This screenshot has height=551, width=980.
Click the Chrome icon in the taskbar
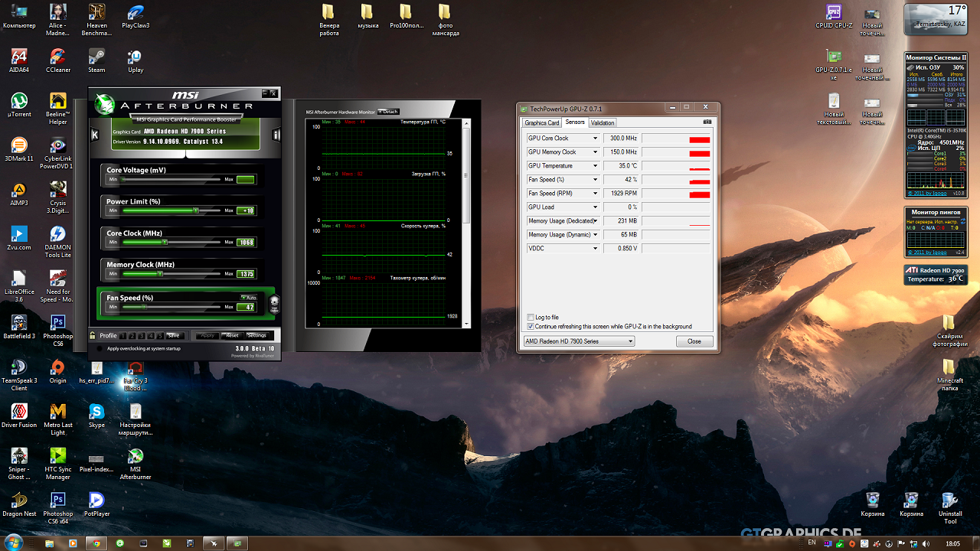96,543
